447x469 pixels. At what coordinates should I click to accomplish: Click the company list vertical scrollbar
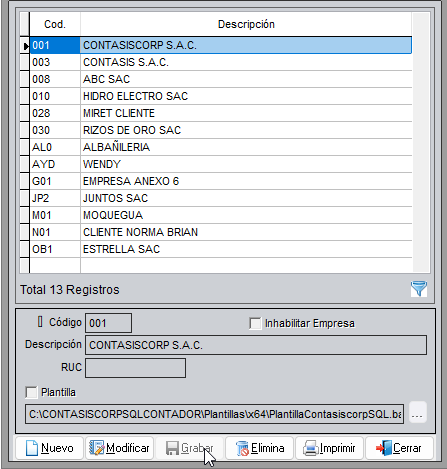pyautogui.click(x=421, y=143)
